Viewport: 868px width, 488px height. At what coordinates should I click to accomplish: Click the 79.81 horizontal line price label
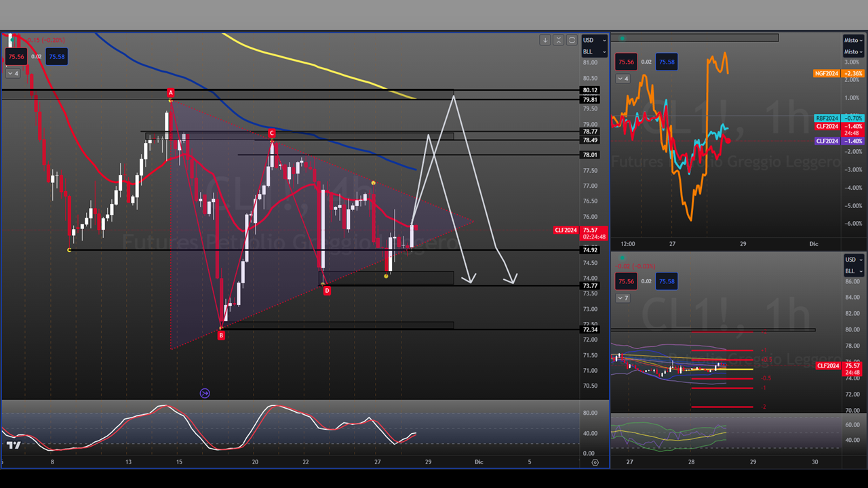click(x=589, y=100)
